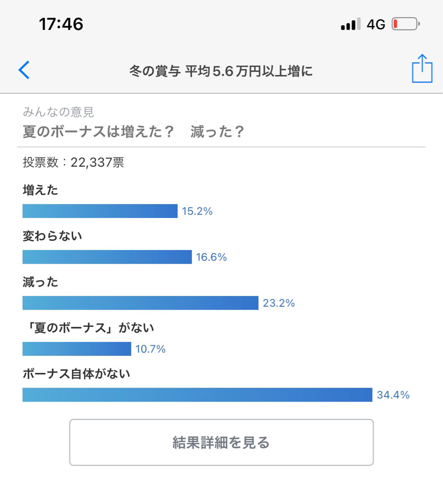
Task: Tap the blue back chevron
Action: [x=24, y=70]
